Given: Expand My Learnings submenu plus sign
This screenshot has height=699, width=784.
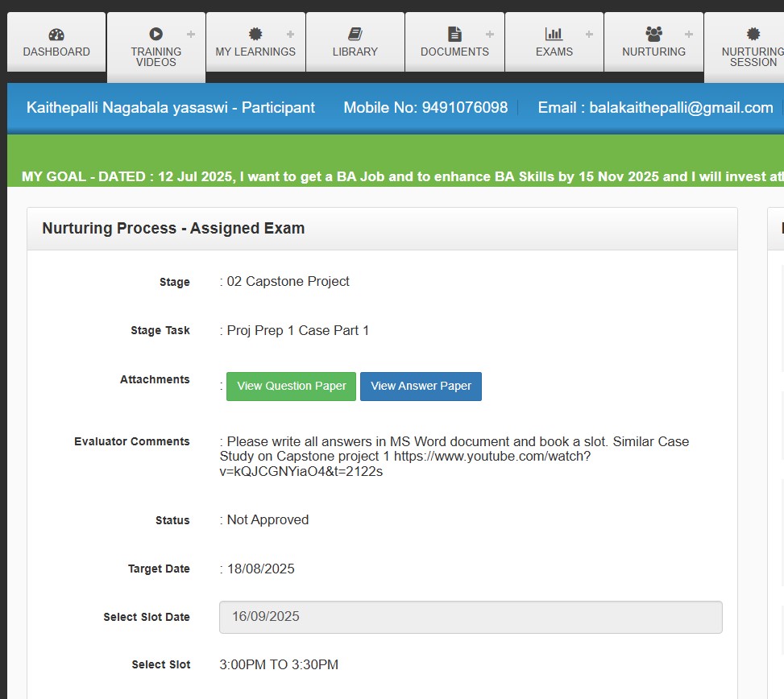Looking at the screenshot, I should 290,34.
